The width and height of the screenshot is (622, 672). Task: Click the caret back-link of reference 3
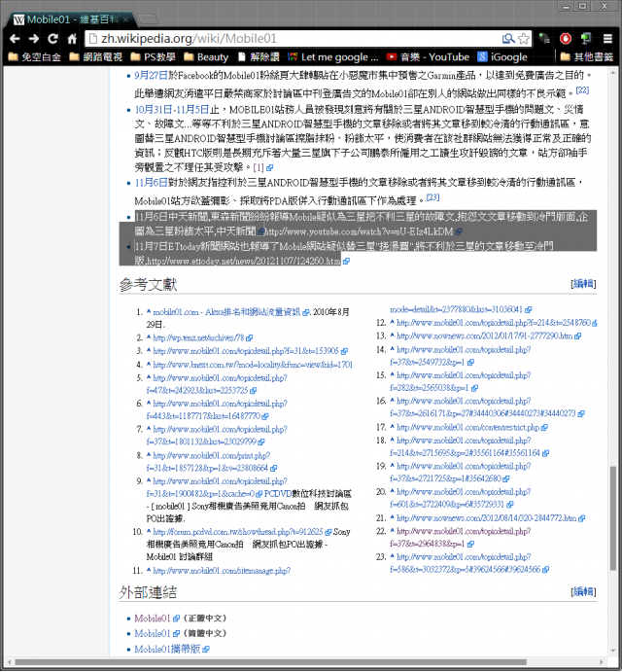149,350
